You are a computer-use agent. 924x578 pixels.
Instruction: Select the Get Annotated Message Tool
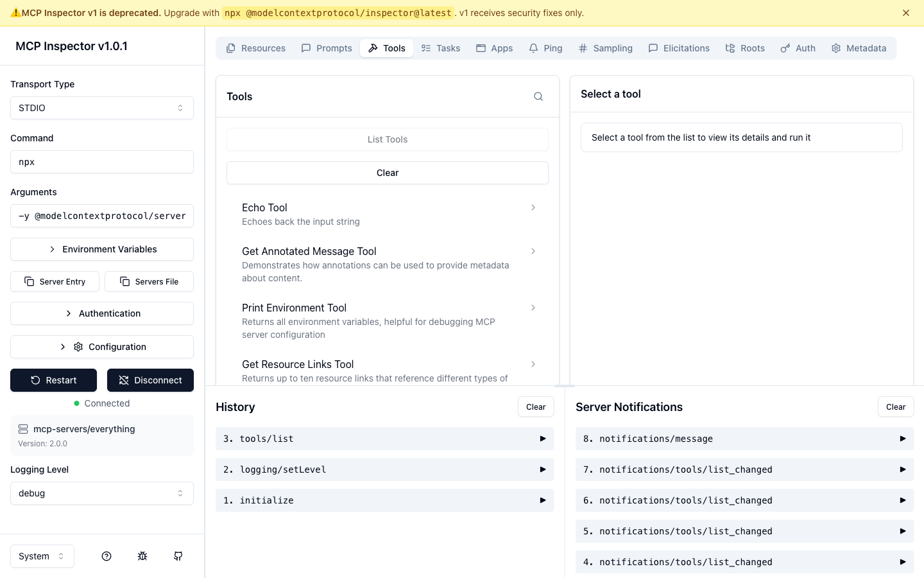click(388, 265)
